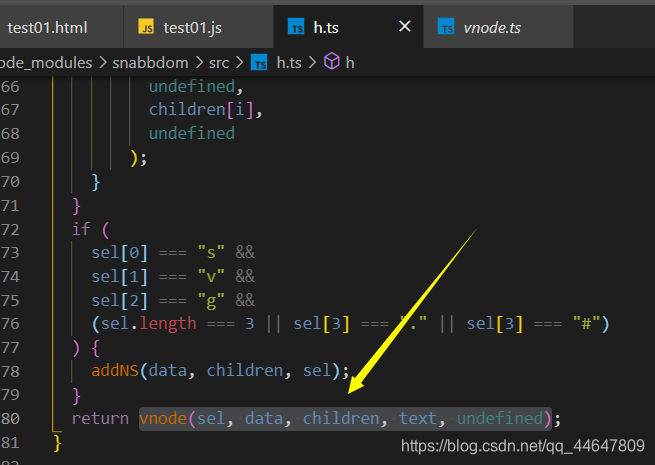Click 'undefined' argument in vnode call
Image resolution: width=655 pixels, height=465 pixels.
point(500,418)
